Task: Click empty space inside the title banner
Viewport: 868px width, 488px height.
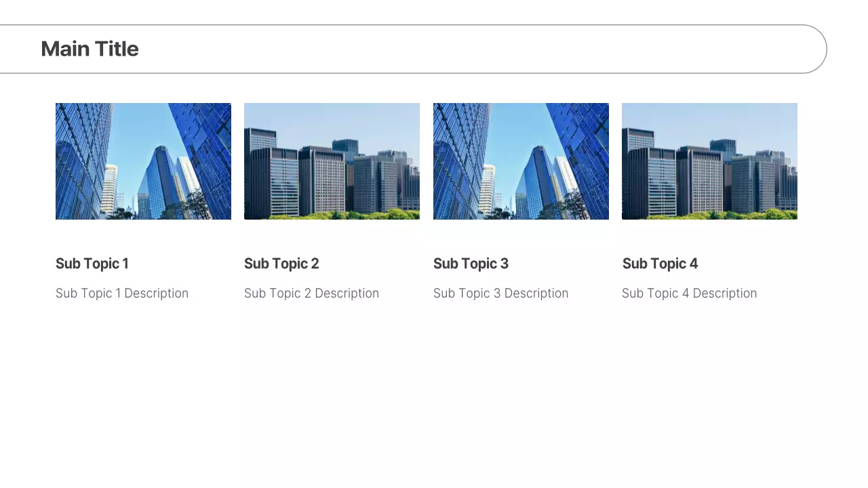Action: 475,49
